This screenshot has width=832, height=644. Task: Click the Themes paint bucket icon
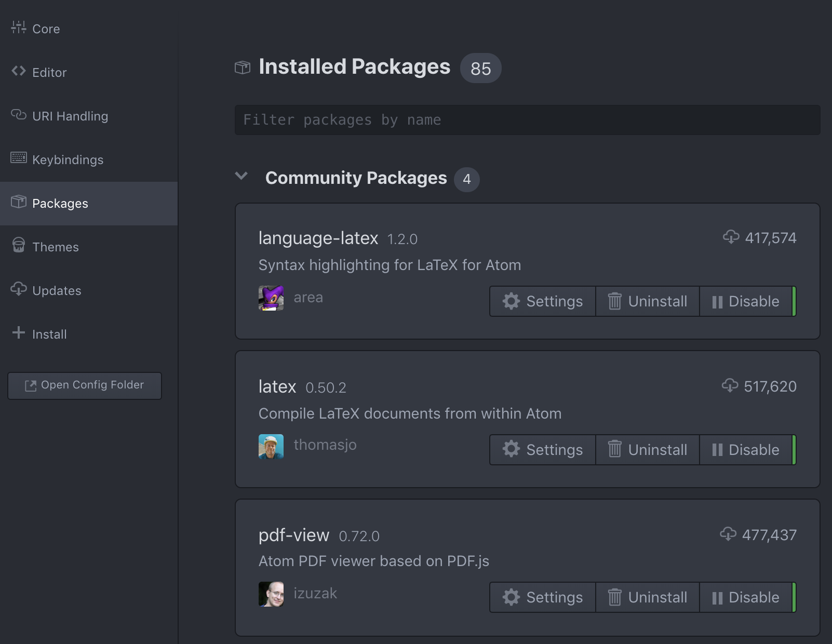[x=19, y=245]
